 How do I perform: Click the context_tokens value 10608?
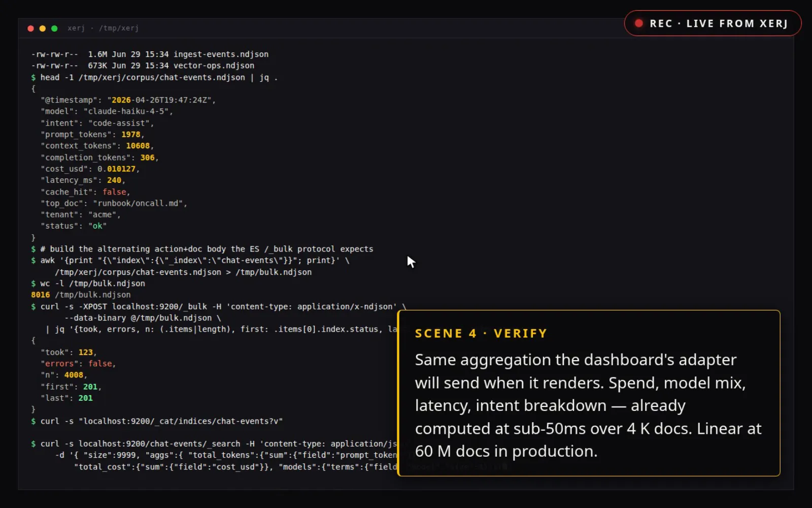(x=138, y=146)
